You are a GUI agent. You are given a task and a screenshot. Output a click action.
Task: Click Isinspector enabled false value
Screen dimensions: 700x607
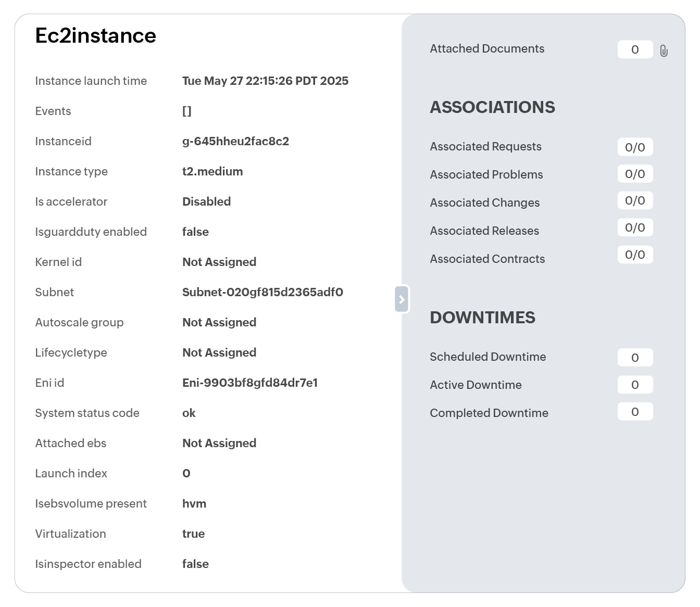pyautogui.click(x=195, y=564)
